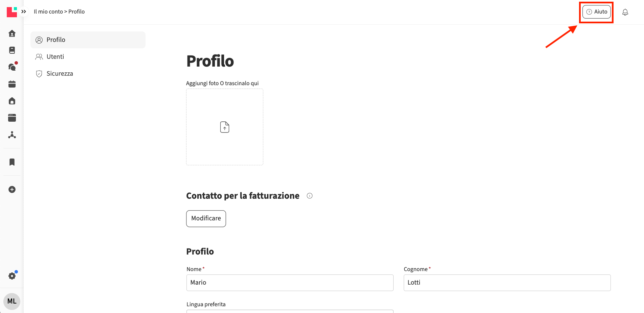This screenshot has height=313, width=644.
Task: Open the chat icon with the red notification dot
Action: [x=12, y=67]
